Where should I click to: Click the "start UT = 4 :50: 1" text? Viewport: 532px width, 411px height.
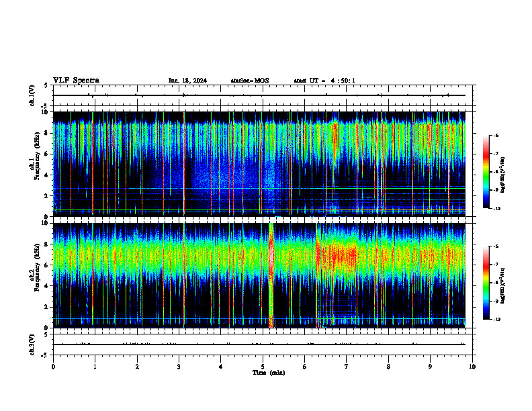coord(324,81)
